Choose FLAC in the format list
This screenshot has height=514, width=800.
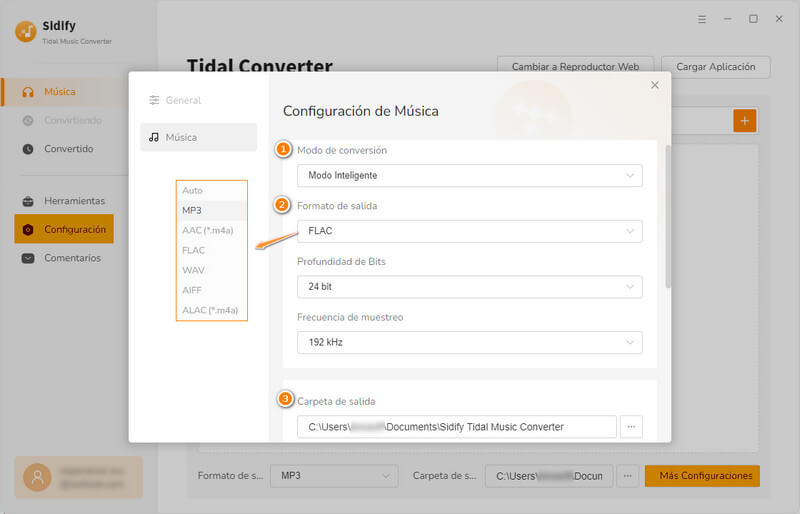(x=212, y=250)
